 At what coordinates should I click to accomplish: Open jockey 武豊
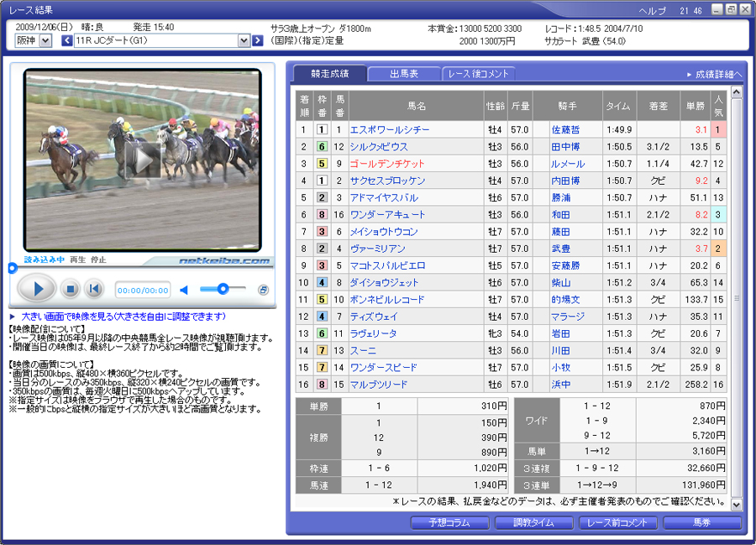click(561, 249)
